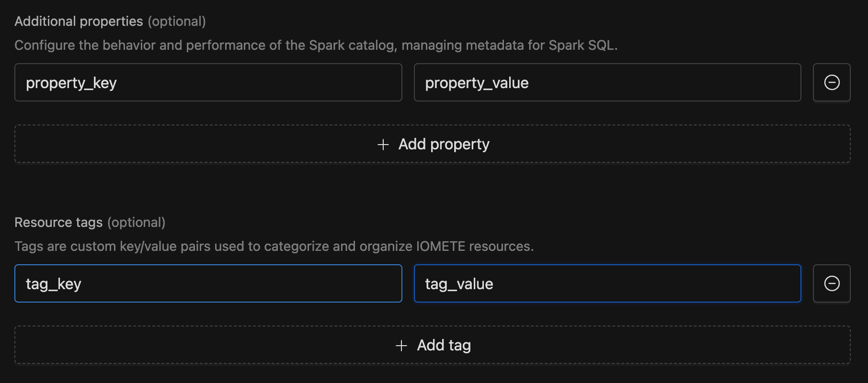868x383 pixels.
Task: Remove the tag_key row with minus icon
Action: 832,283
